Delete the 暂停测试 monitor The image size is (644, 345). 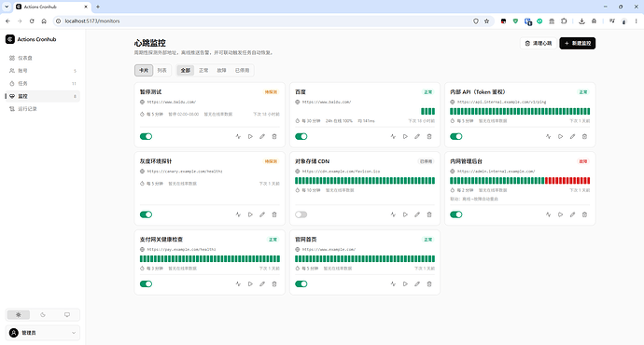[274, 137]
